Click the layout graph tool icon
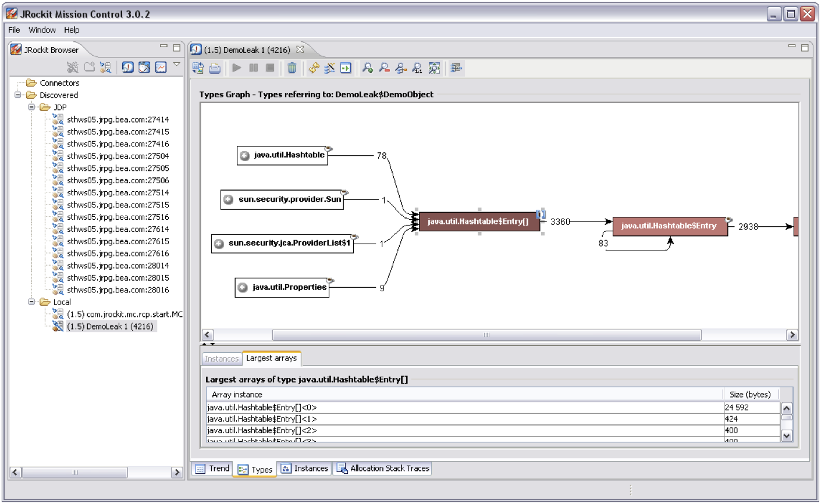Screen dimensions: 821x504 tap(329, 68)
